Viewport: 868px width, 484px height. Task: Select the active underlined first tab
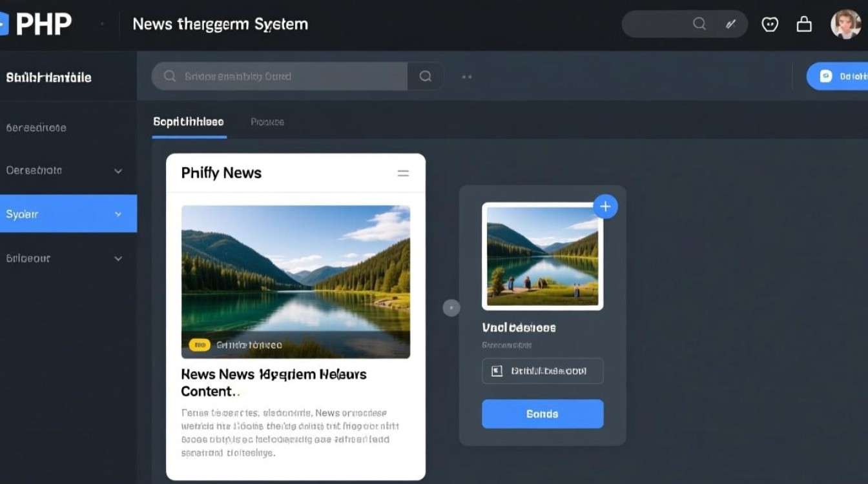click(x=189, y=122)
